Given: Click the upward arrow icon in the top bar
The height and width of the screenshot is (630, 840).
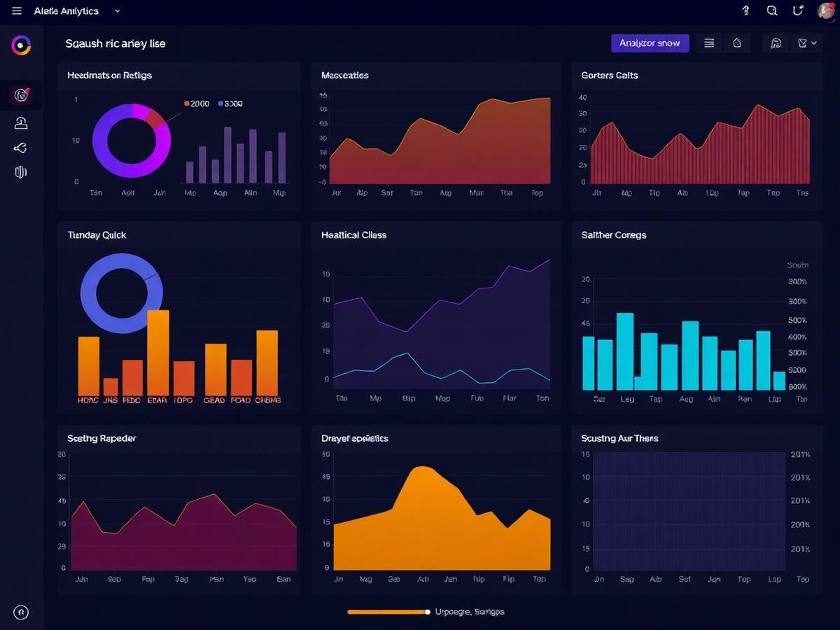Looking at the screenshot, I should tap(745, 10).
